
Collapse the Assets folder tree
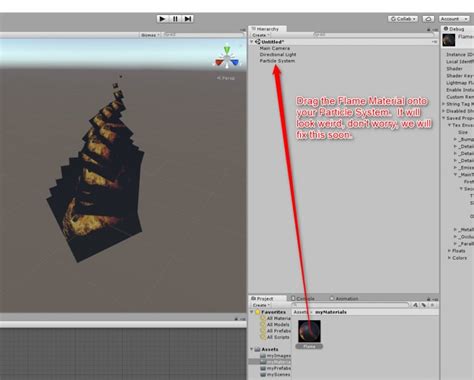click(252, 349)
